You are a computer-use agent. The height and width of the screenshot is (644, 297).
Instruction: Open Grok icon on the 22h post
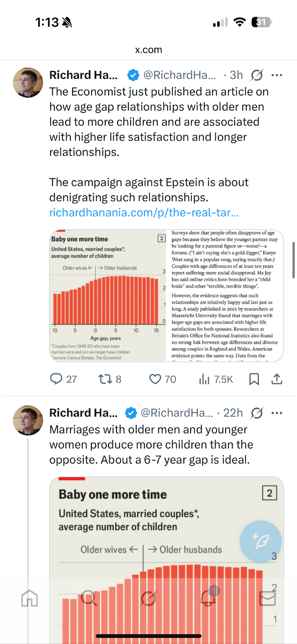[x=257, y=413]
